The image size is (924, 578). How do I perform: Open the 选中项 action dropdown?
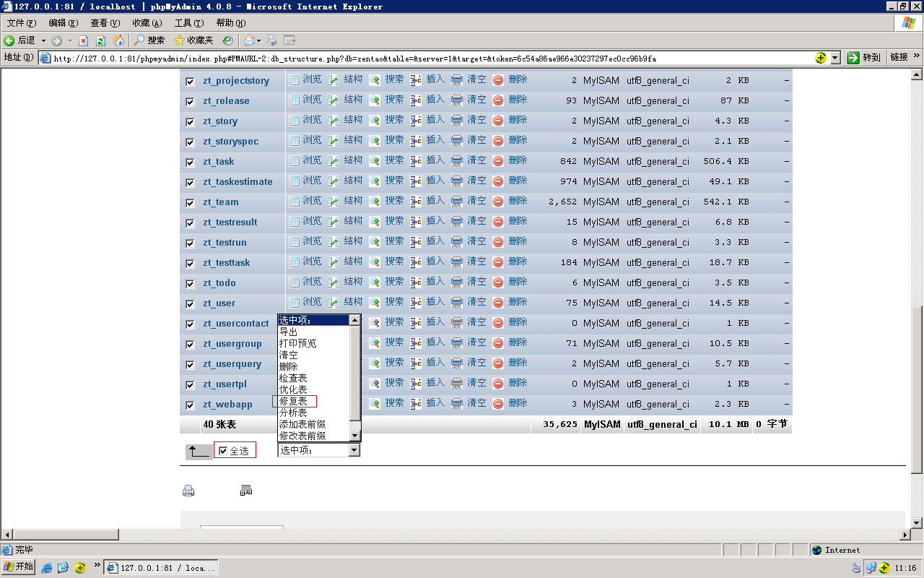[318, 450]
